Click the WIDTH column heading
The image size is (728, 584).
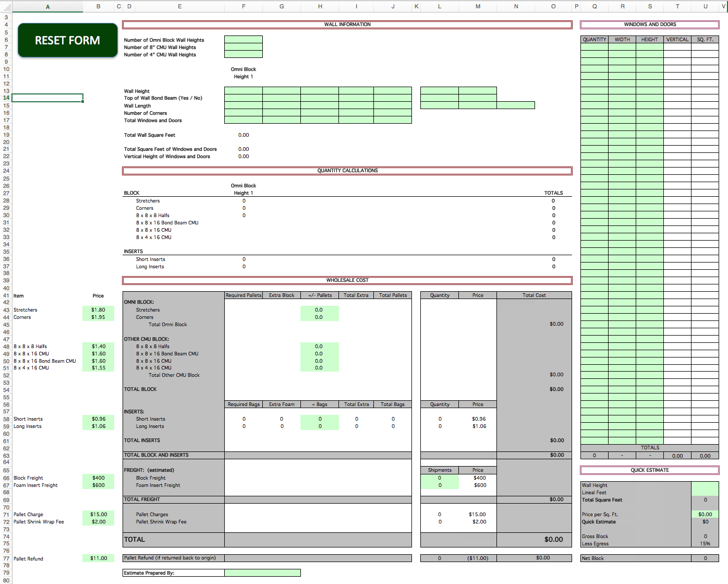coord(622,40)
